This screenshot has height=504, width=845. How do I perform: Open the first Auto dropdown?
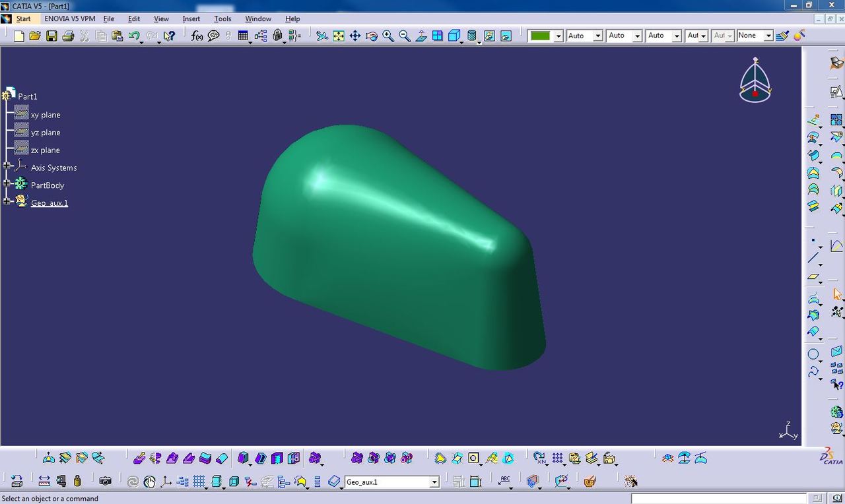[x=598, y=36]
